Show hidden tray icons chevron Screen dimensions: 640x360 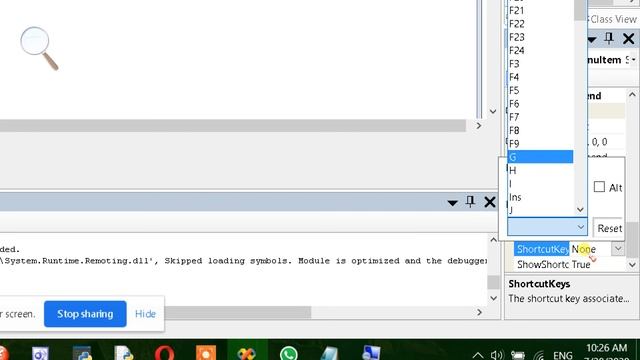point(478,355)
